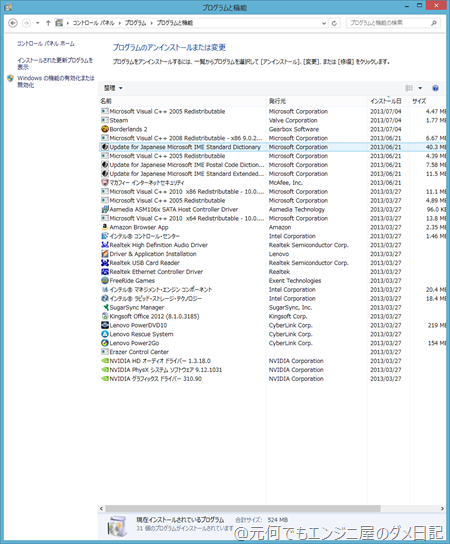This screenshot has height=544, width=450.
Task: Click the Driver & Application Installation icon
Action: [105, 254]
